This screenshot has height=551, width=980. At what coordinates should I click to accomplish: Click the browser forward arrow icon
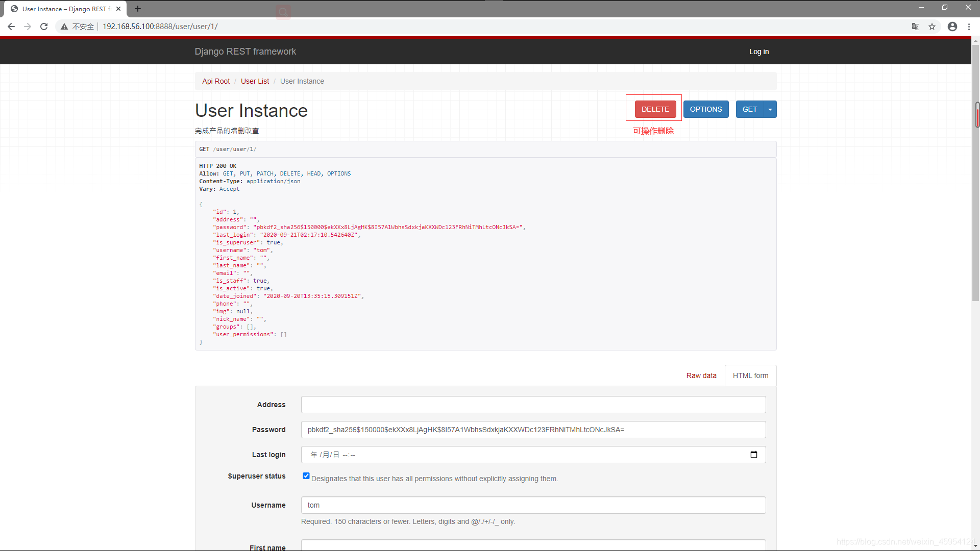[28, 27]
